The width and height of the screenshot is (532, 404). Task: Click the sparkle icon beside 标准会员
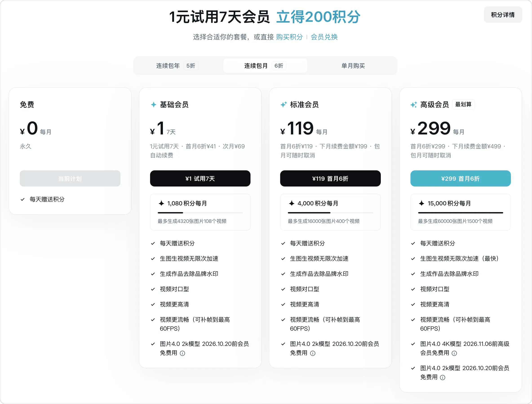pyautogui.click(x=284, y=105)
